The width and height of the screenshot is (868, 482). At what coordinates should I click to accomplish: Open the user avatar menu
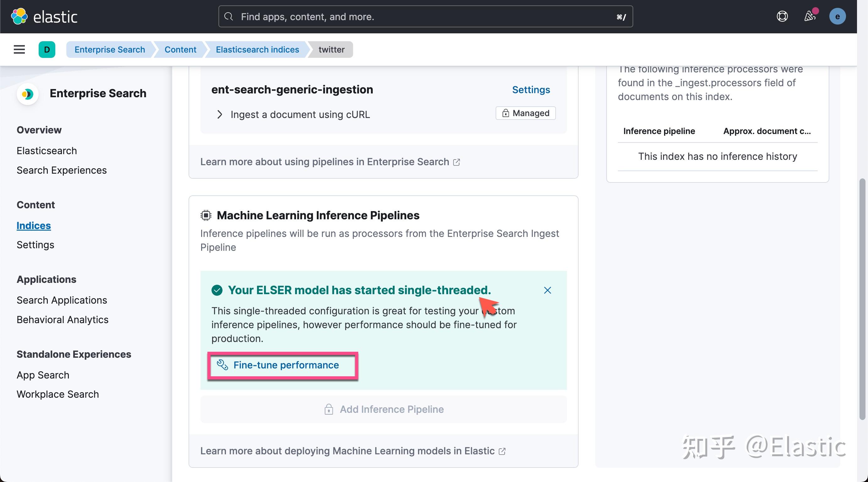(x=838, y=16)
